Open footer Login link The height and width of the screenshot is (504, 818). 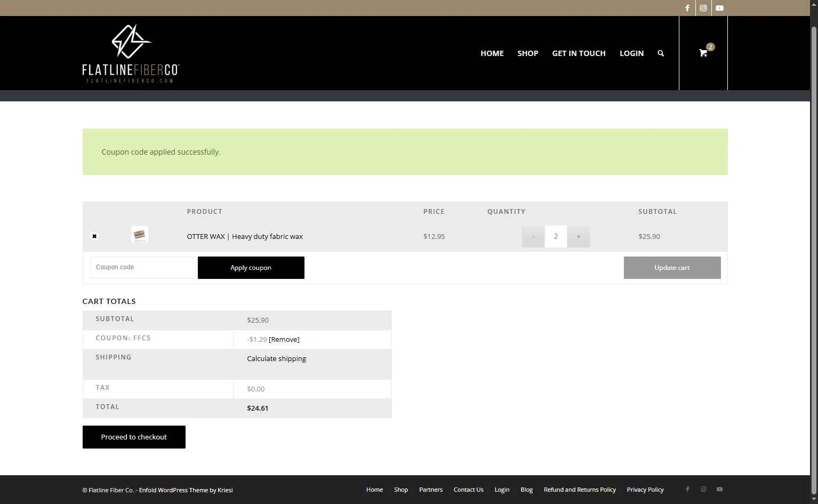point(502,490)
